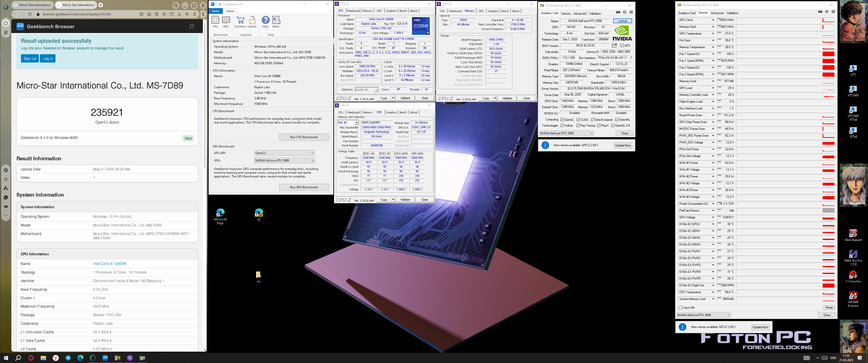Open Telegram from the taskbar
Image resolution: width=868 pixels, height=363 pixels.
68,358
